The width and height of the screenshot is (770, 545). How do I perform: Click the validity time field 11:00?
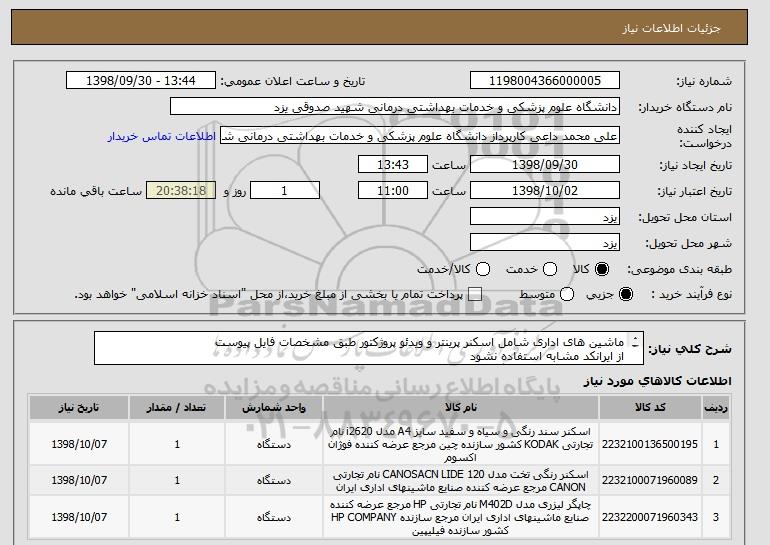pyautogui.click(x=393, y=191)
